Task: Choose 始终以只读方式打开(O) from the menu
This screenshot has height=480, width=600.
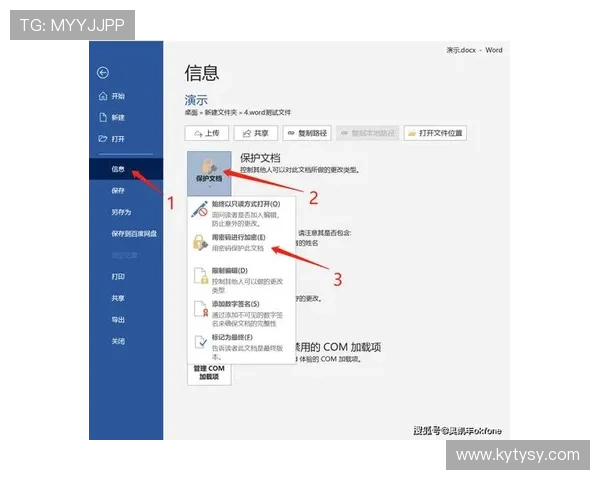Action: tap(241, 213)
